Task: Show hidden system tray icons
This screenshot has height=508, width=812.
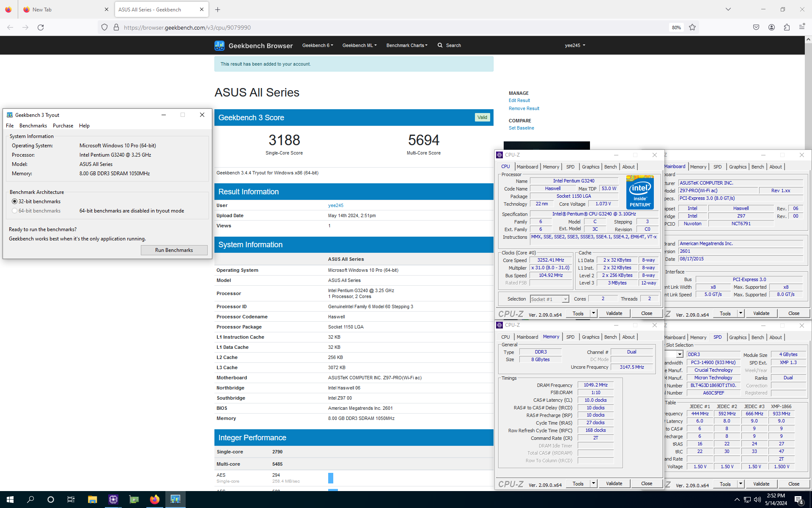Action: pyautogui.click(x=737, y=500)
